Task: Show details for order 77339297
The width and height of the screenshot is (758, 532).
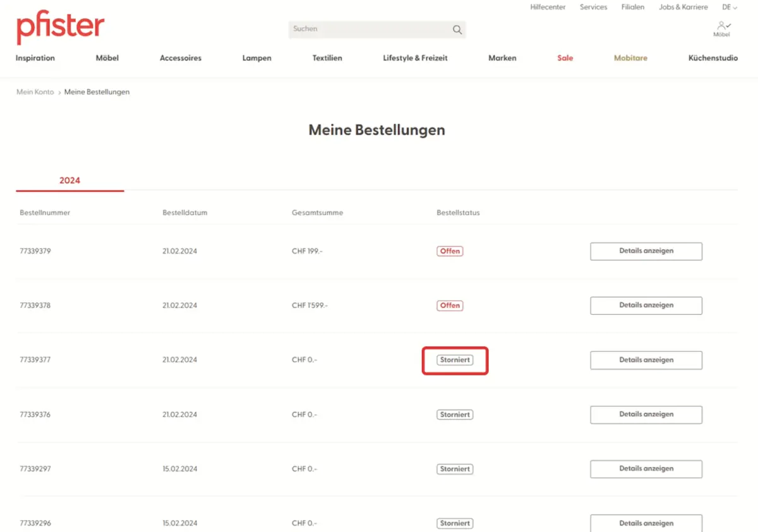Action: (x=646, y=469)
